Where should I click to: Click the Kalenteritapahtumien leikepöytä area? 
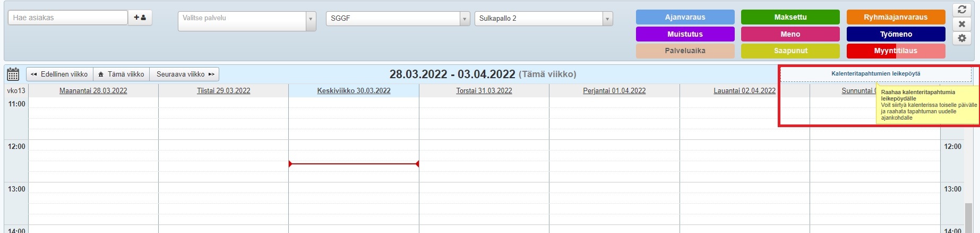pos(875,74)
